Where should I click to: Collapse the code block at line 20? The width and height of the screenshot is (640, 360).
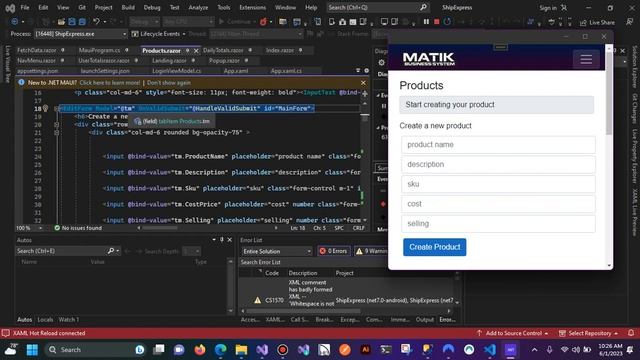coord(57,124)
